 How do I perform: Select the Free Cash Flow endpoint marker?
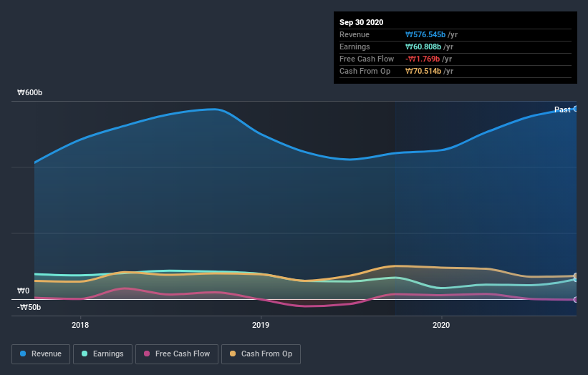click(576, 300)
